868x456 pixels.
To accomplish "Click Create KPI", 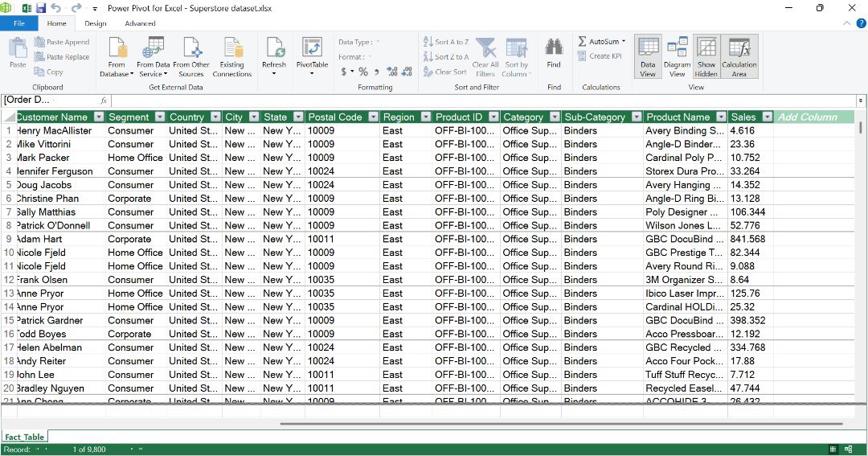I will [600, 56].
